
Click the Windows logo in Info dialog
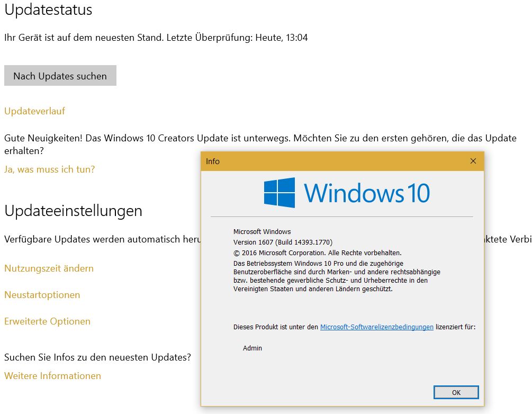point(279,192)
